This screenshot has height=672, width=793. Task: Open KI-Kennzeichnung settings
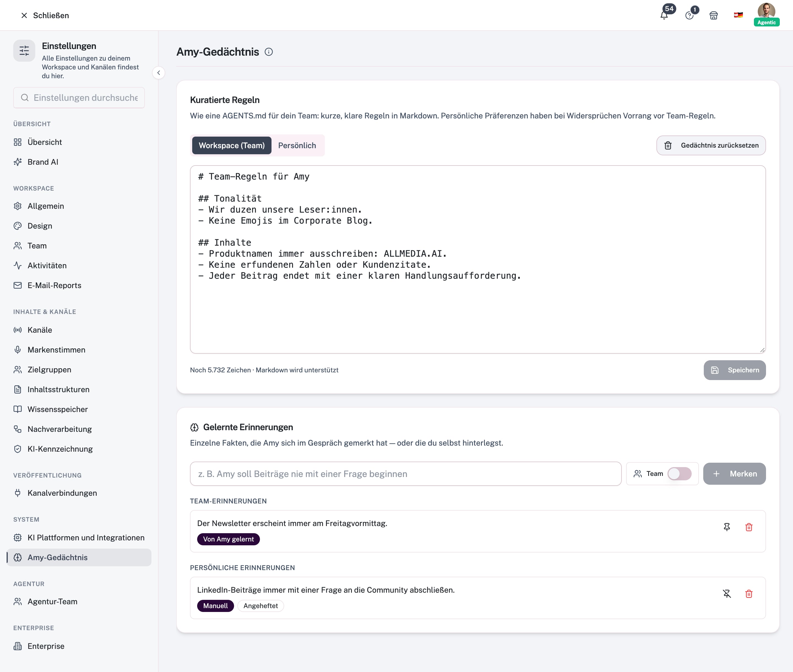pyautogui.click(x=79, y=449)
